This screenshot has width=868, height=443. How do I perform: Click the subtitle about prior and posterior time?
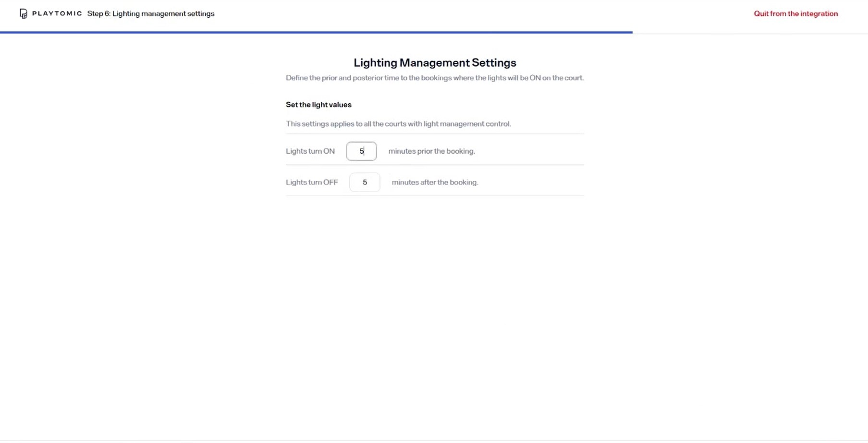435,77
